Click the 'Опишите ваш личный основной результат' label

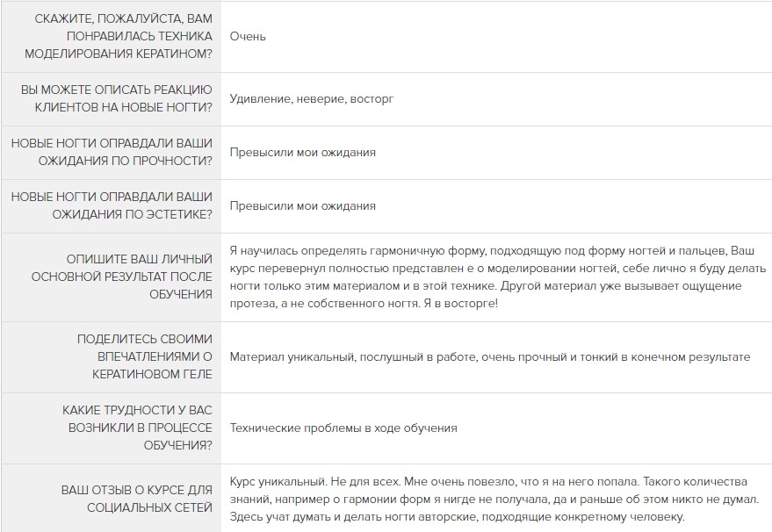coord(121,277)
